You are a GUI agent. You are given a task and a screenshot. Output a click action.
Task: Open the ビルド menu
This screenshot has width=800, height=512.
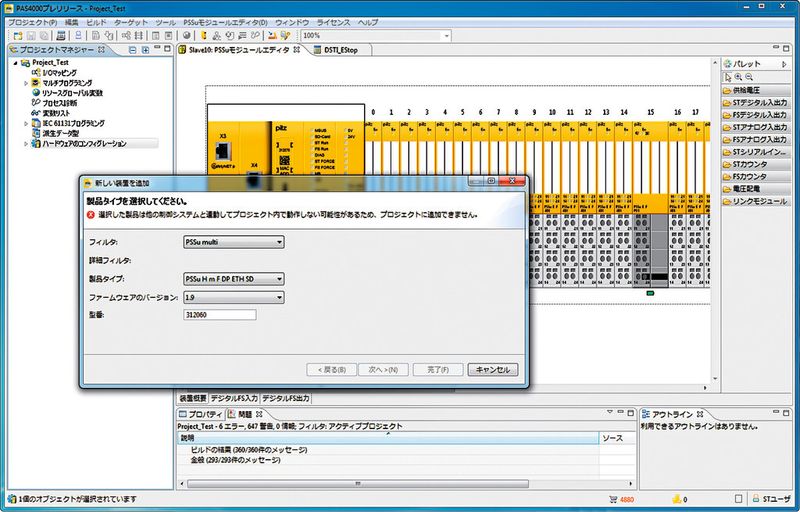(x=97, y=21)
